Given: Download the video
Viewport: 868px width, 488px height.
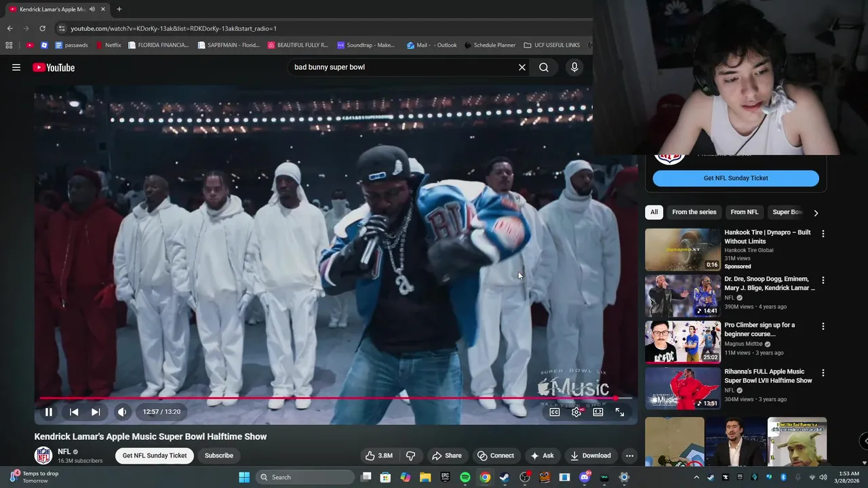Looking at the screenshot, I should coord(591,455).
